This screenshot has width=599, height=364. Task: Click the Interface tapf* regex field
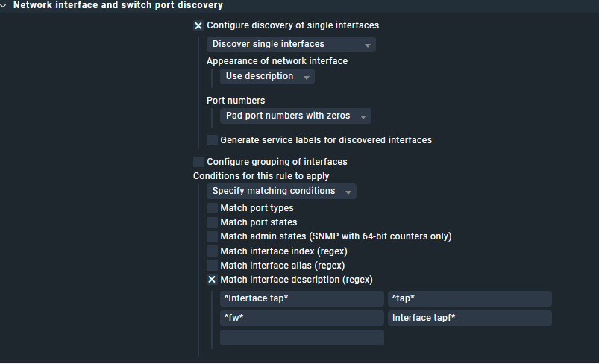coord(470,318)
